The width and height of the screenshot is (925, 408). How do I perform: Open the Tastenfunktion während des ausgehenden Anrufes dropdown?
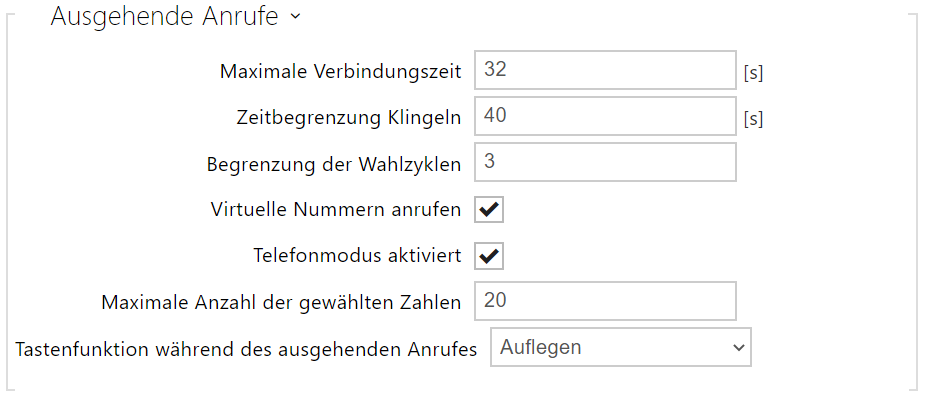(x=620, y=348)
